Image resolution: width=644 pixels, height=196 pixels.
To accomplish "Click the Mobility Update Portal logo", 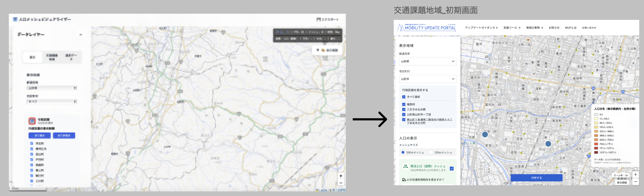I will point(427,27).
